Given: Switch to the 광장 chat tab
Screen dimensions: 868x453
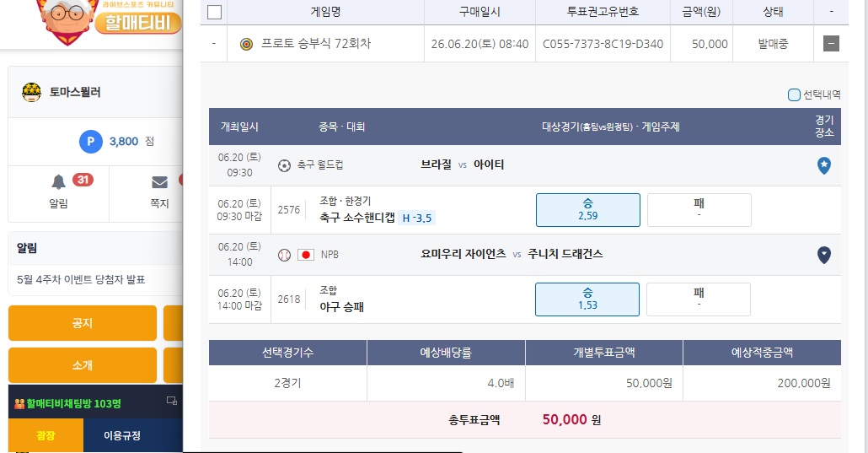Looking at the screenshot, I should [x=46, y=435].
